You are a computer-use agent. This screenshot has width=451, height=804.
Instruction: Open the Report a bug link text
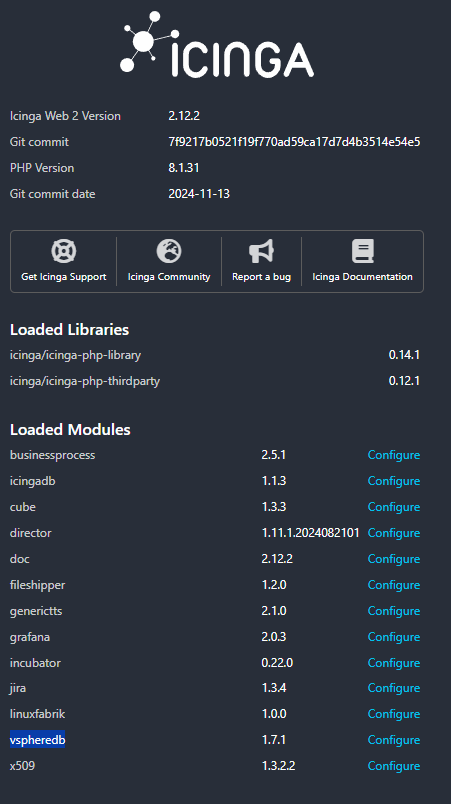point(261,276)
